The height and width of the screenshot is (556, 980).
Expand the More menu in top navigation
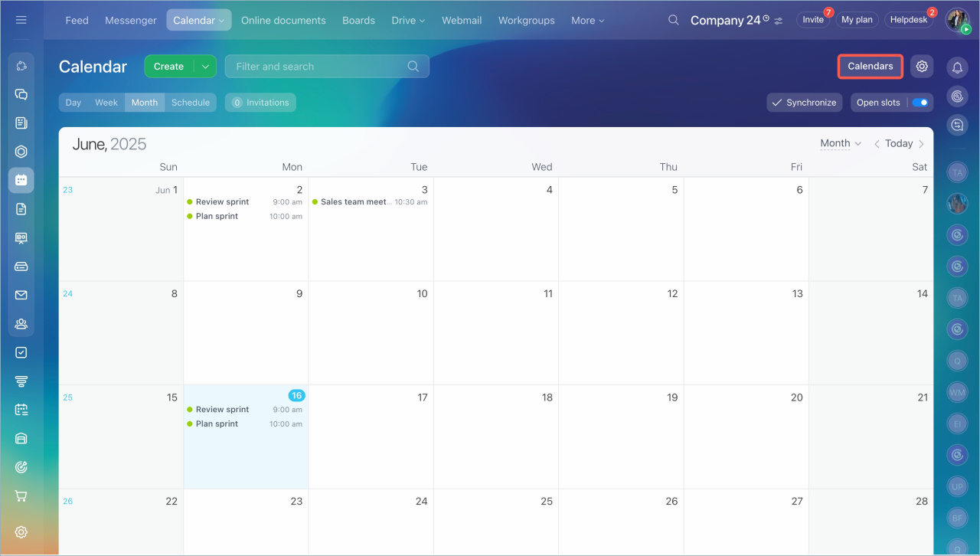[587, 21]
